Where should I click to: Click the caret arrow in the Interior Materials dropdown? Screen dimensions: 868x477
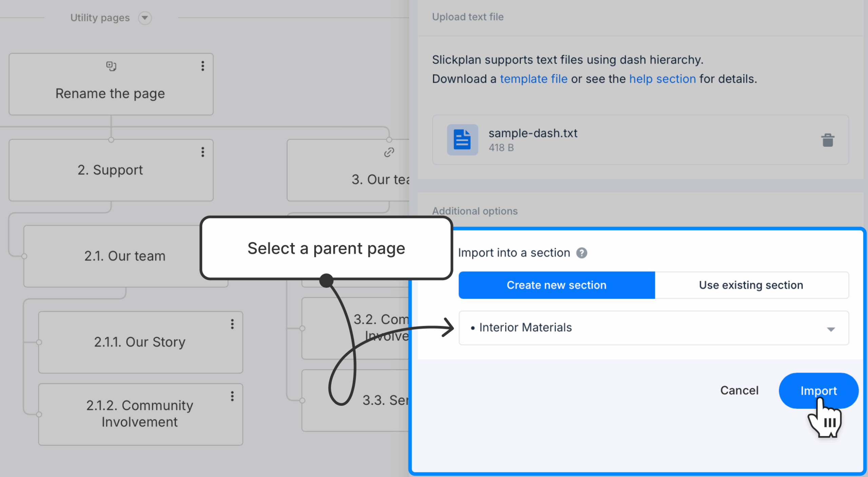(x=831, y=329)
